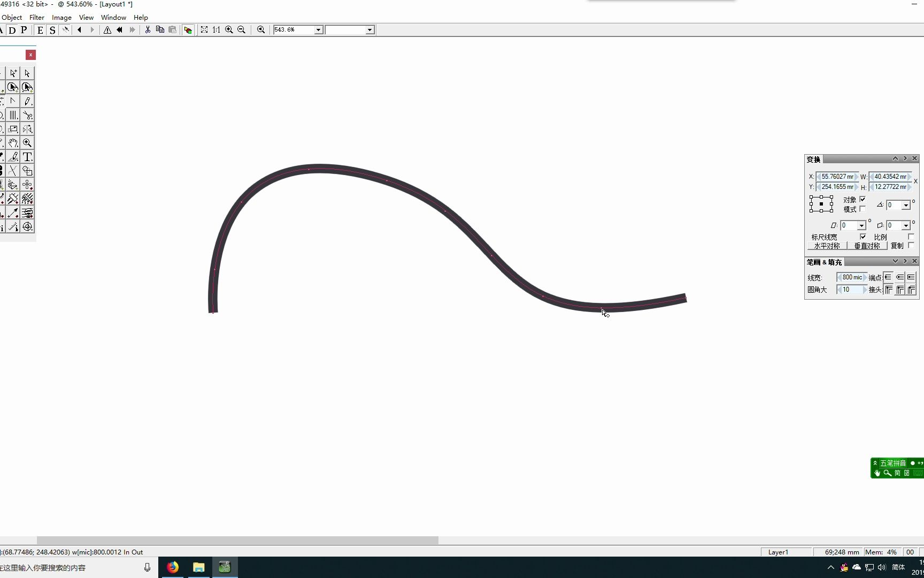Activate the magnifier tool in toolbox

[27, 143]
